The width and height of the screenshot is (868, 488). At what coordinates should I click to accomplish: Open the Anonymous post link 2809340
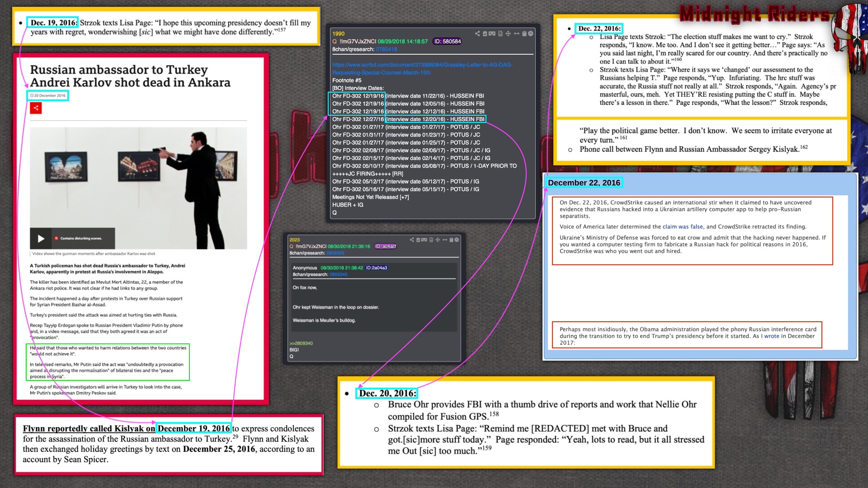pos(339,274)
